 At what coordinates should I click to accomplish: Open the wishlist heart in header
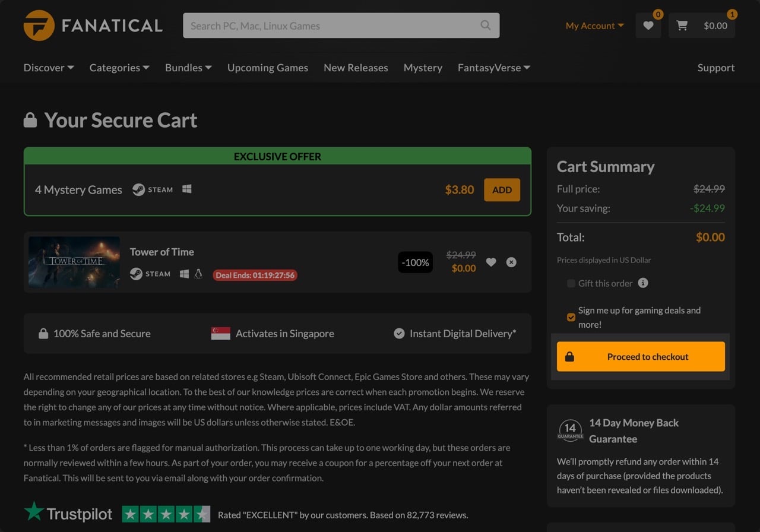pos(648,26)
